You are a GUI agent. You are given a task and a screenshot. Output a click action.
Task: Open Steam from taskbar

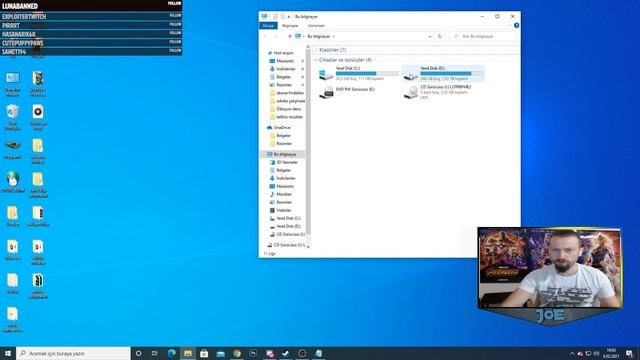point(286,353)
